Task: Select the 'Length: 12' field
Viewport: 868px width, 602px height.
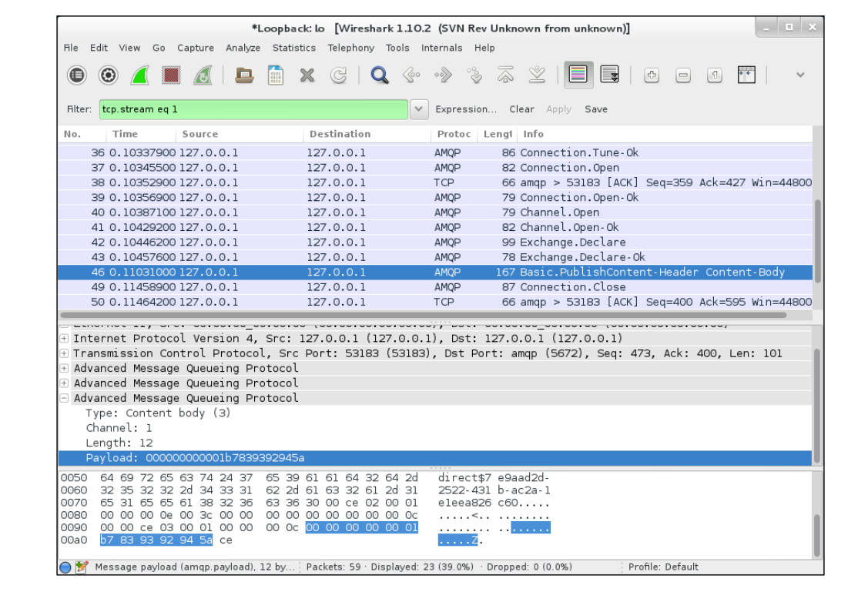Action: (119, 443)
